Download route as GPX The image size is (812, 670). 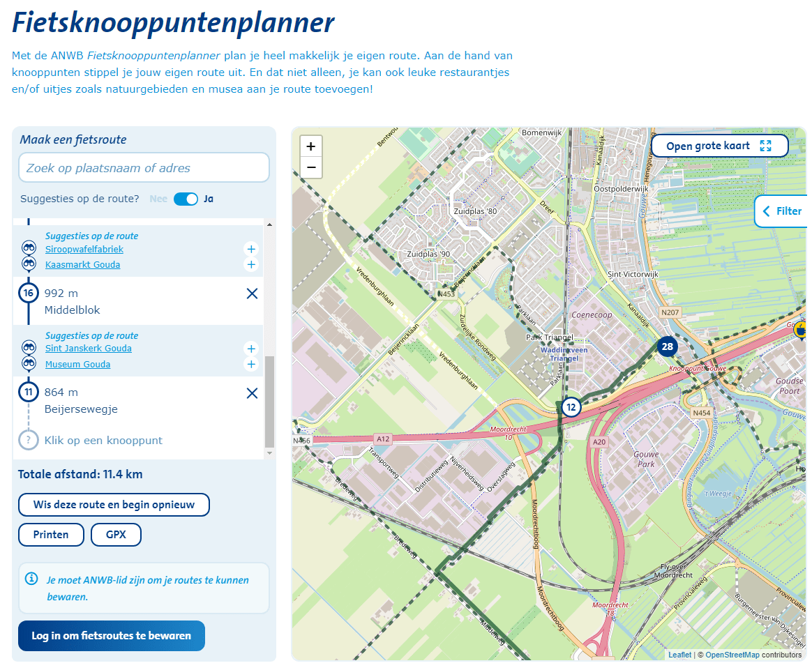116,535
